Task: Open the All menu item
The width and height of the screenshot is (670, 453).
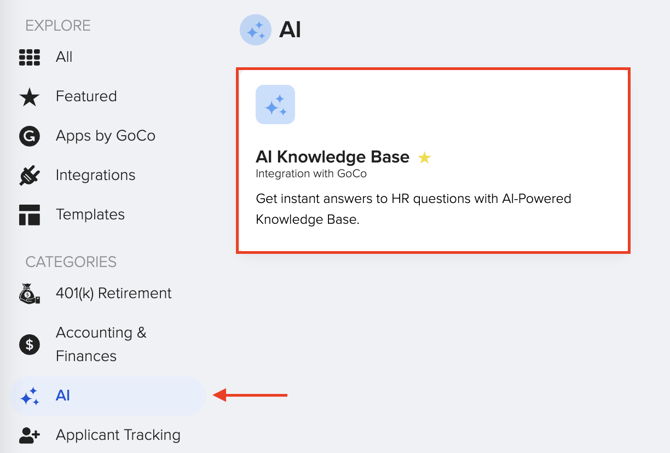Action: pos(64,57)
